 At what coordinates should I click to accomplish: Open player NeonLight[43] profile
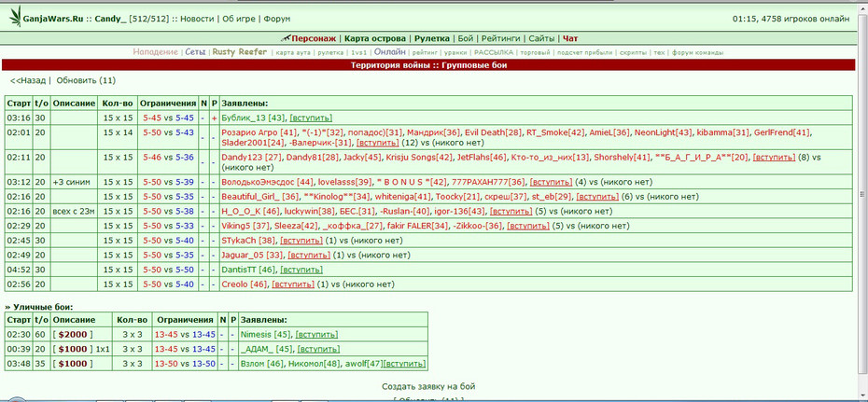[x=664, y=132]
